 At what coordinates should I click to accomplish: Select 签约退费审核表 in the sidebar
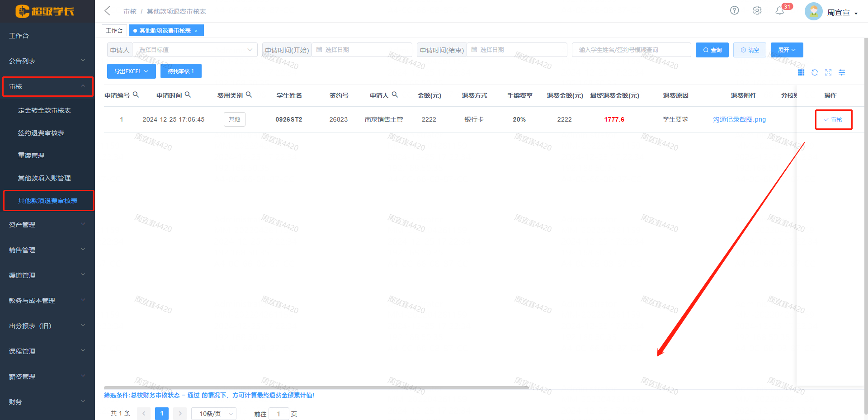click(x=41, y=133)
